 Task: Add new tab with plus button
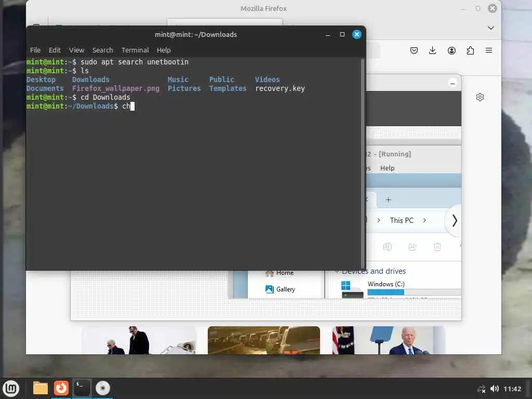[388, 200]
